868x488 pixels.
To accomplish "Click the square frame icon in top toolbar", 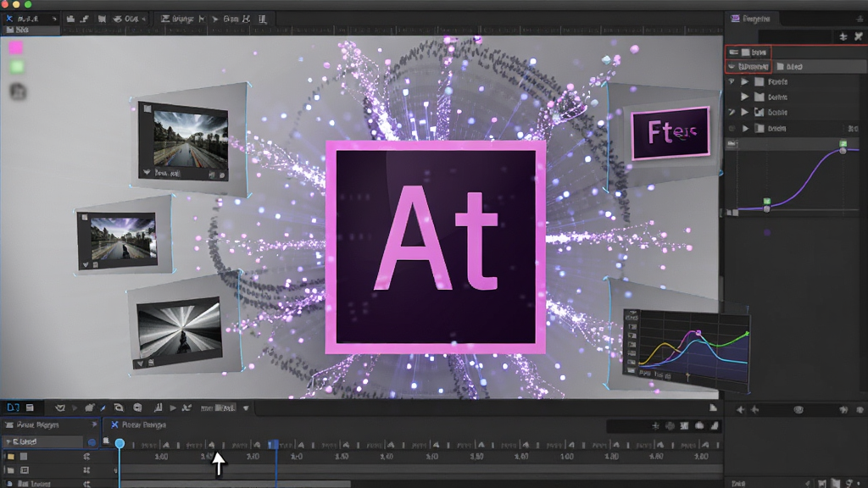I will (102, 19).
